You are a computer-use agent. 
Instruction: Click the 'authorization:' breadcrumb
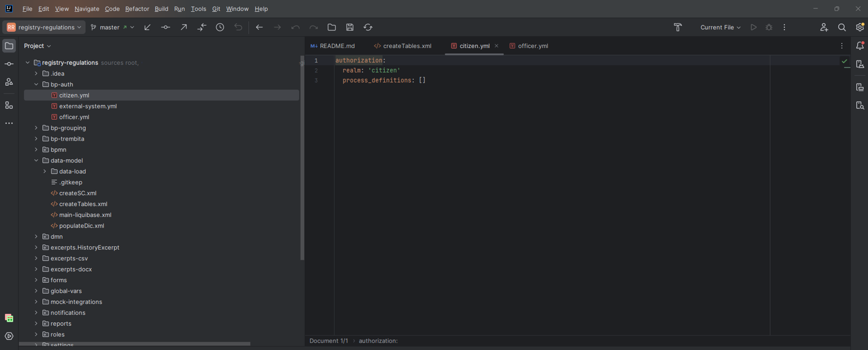(378, 341)
